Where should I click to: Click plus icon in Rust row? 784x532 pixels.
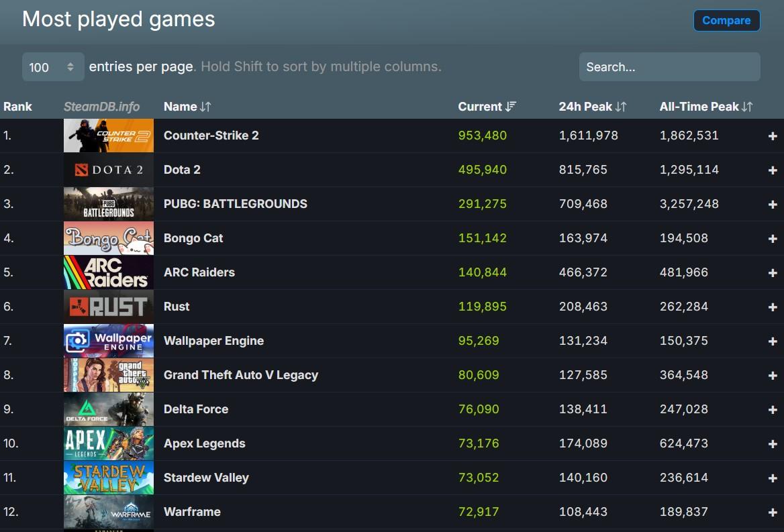772,307
